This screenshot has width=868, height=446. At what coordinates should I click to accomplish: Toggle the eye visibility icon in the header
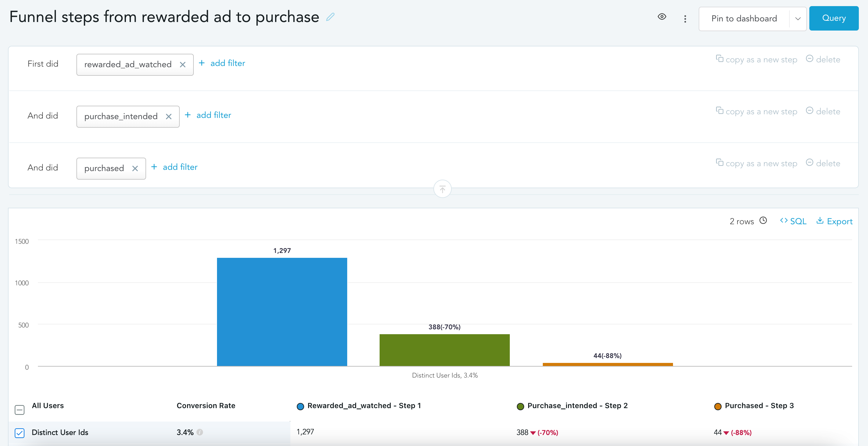coord(662,17)
